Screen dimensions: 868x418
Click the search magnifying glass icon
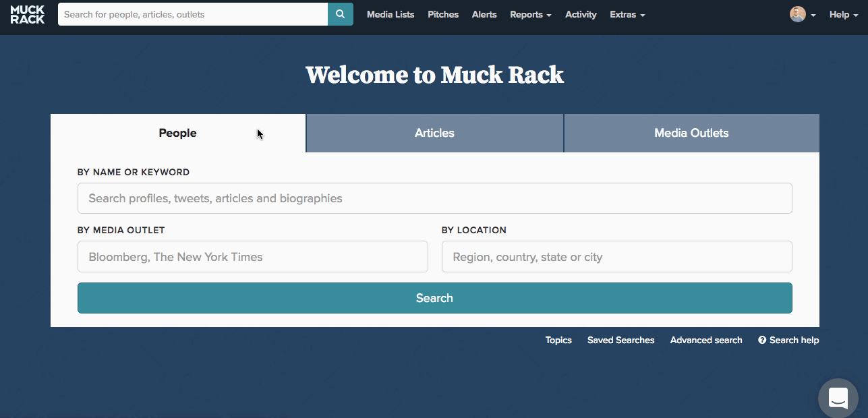pyautogui.click(x=340, y=13)
